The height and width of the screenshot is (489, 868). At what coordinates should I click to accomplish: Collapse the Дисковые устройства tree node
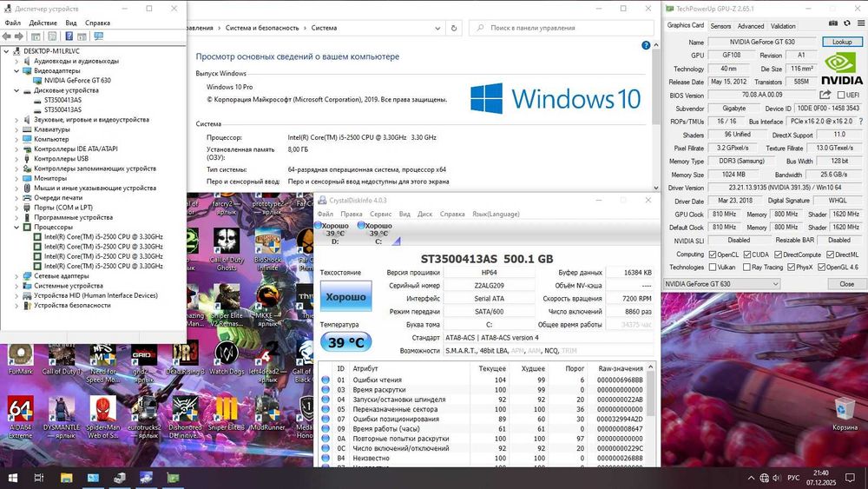[16, 90]
